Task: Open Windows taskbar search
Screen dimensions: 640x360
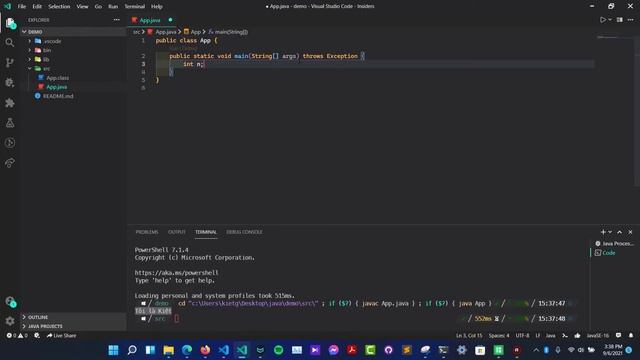Action: click(132, 350)
